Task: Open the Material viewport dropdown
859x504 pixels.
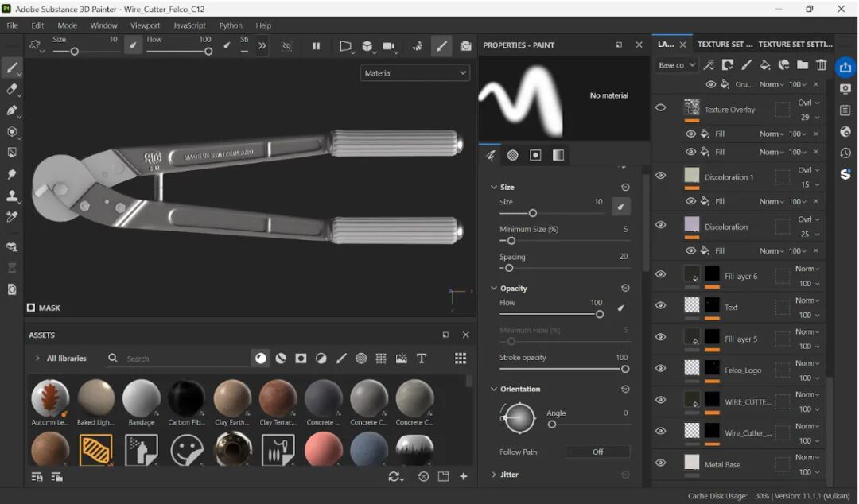Action: (415, 73)
